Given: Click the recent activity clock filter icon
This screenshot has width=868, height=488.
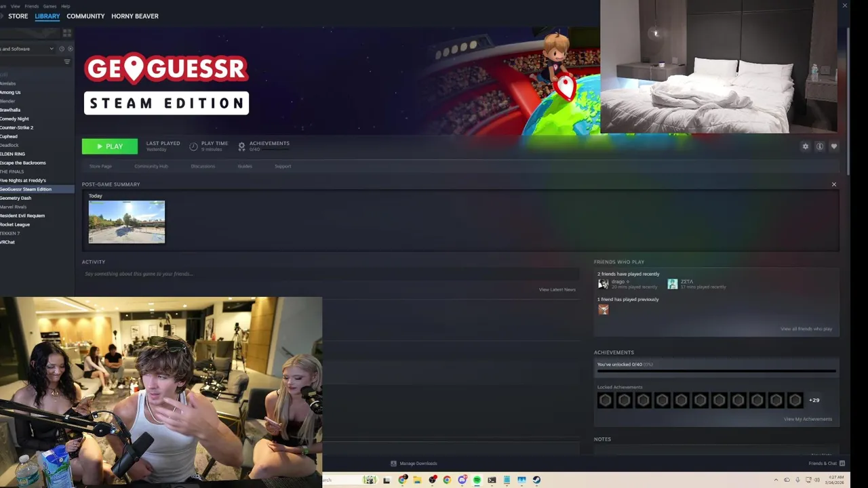Looking at the screenshot, I should 61,49.
